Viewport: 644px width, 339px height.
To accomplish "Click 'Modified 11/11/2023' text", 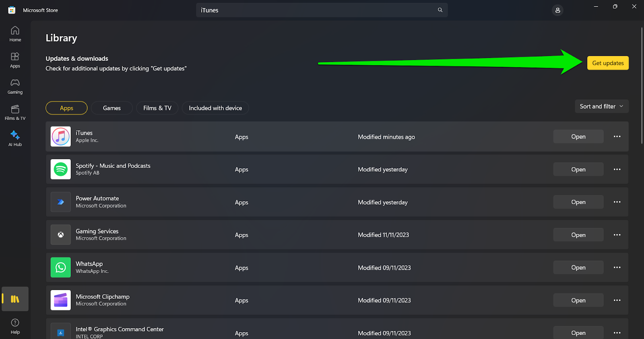I will [x=384, y=235].
